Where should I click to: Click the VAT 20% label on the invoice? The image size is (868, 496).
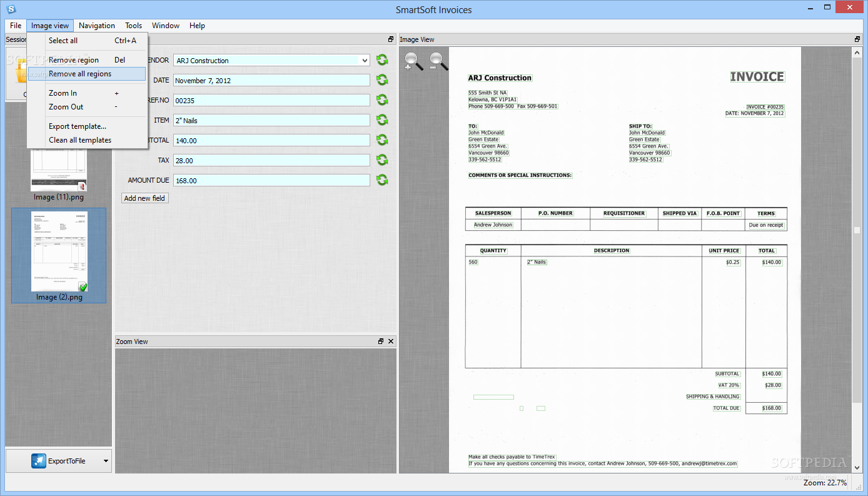(x=729, y=385)
